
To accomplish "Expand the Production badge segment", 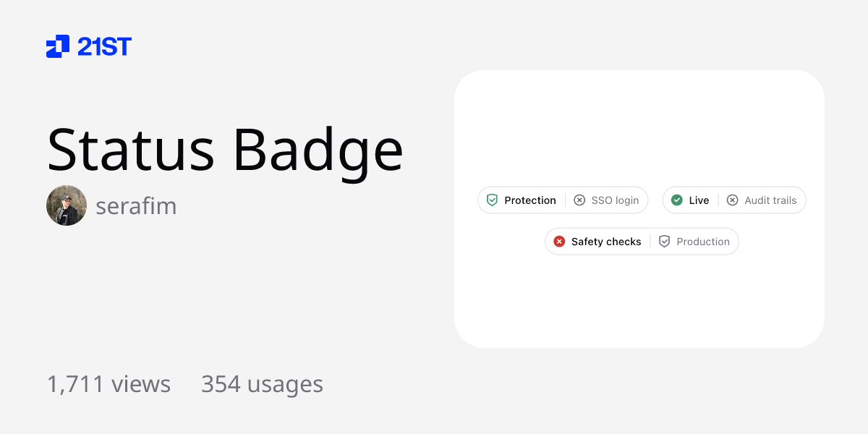I will [694, 241].
